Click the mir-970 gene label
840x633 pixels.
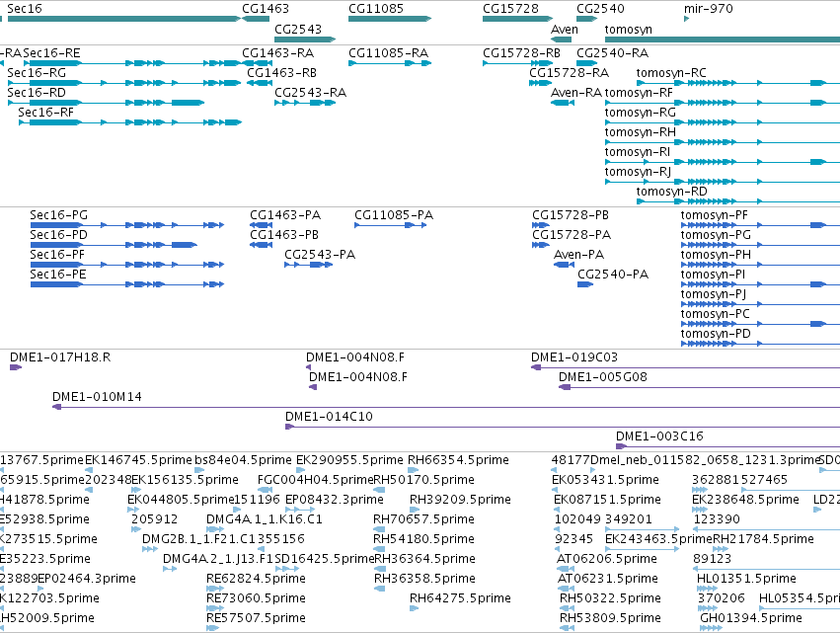coord(708,9)
